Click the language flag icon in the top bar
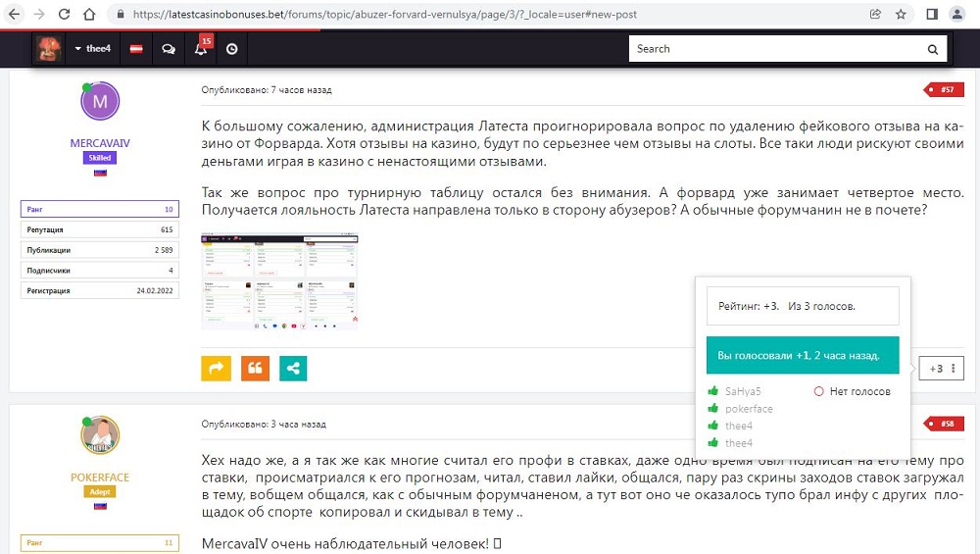The width and height of the screenshot is (980, 554). 136,49
